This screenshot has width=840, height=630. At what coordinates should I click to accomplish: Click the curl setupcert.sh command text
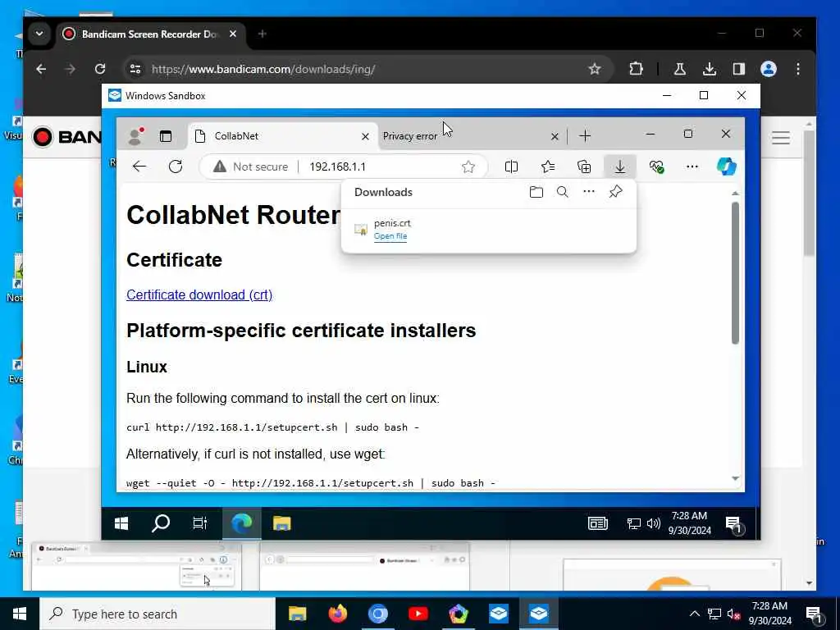(272, 427)
